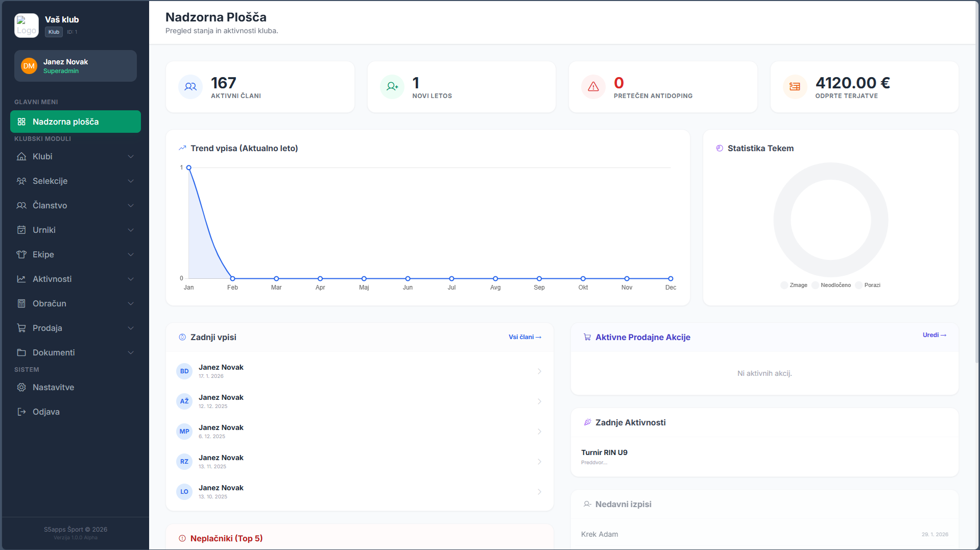Expand the Članstvo menu chevron
Image resolution: width=980 pixels, height=550 pixels.
[x=131, y=206]
